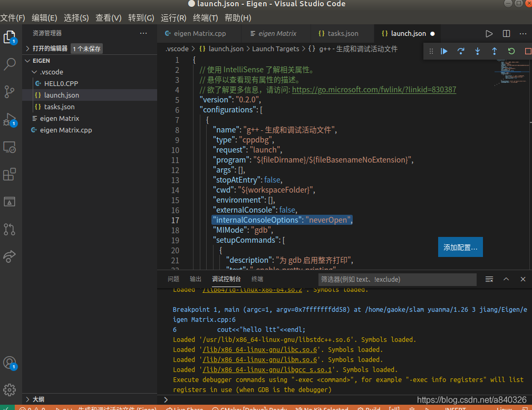Image resolution: width=532 pixels, height=410 pixels.
Task: Click the Run triangle in editor title
Action: (x=489, y=34)
